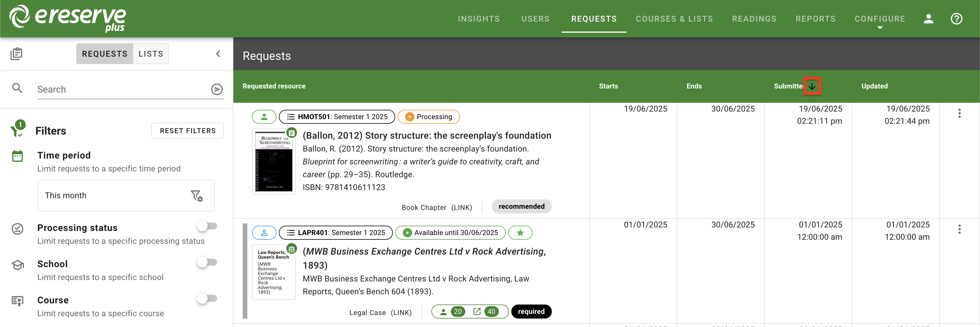Click the user account icon
The image size is (980, 327).
[x=929, y=19]
